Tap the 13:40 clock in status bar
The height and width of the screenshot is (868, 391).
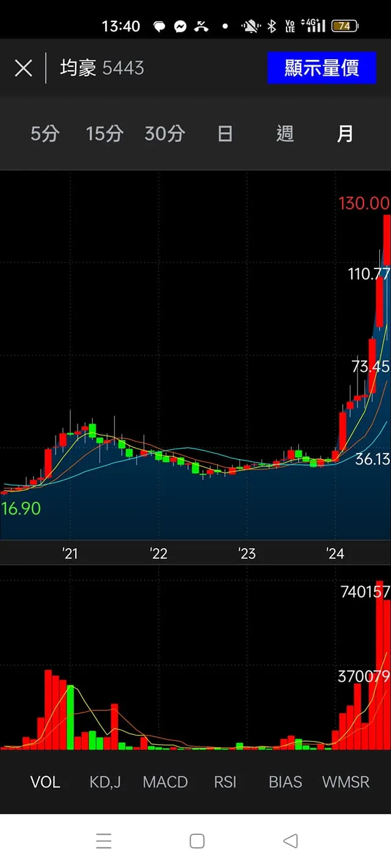coord(121,26)
